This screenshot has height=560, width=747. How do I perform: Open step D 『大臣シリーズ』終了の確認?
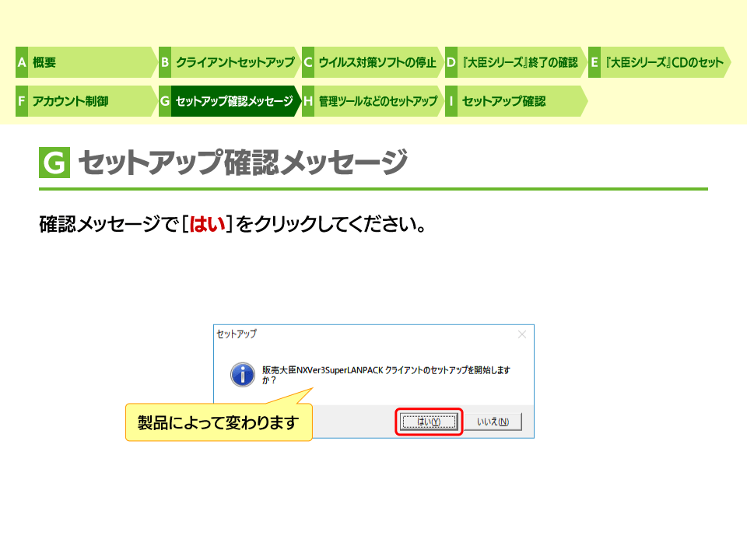(x=515, y=62)
